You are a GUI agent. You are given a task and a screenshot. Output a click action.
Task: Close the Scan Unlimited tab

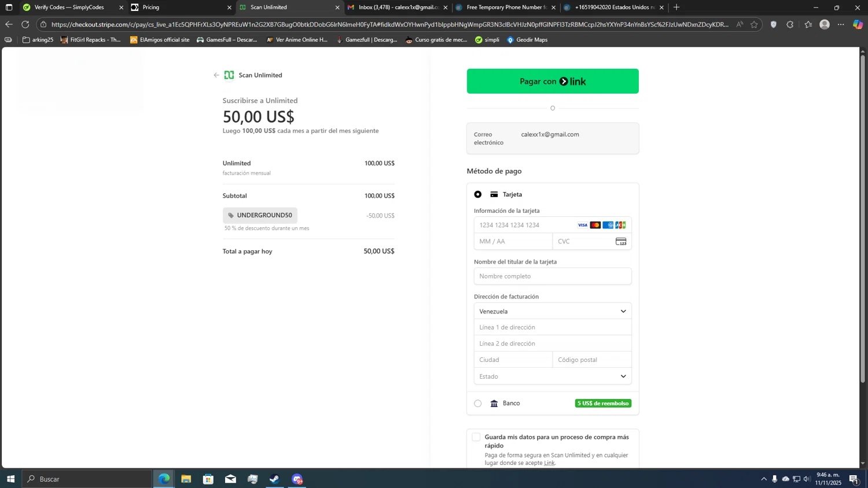tap(337, 8)
